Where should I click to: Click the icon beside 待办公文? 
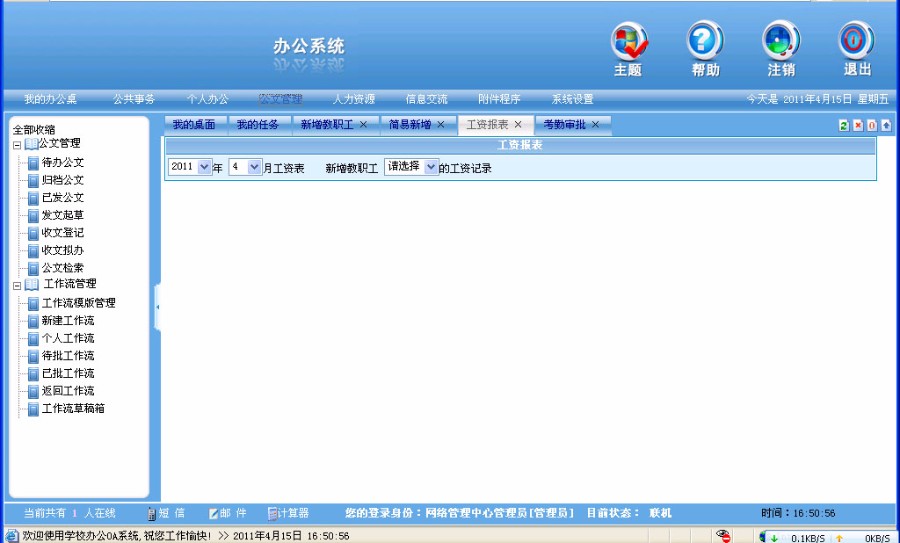pyautogui.click(x=33, y=163)
